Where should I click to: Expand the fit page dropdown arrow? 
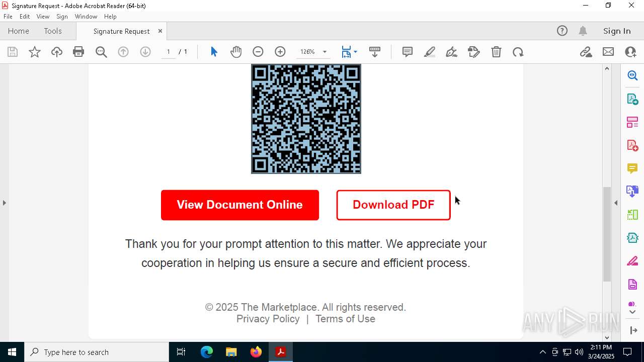(x=356, y=52)
